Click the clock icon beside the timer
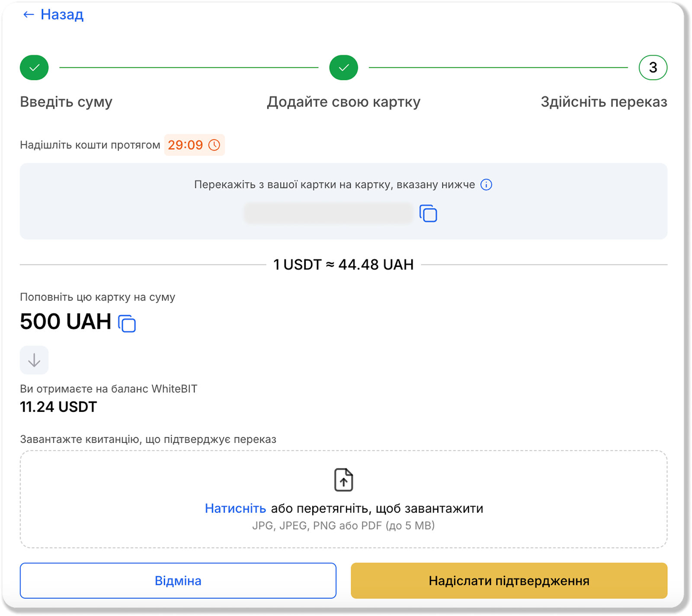Viewport: 692px width, 616px height. pyautogui.click(x=214, y=145)
